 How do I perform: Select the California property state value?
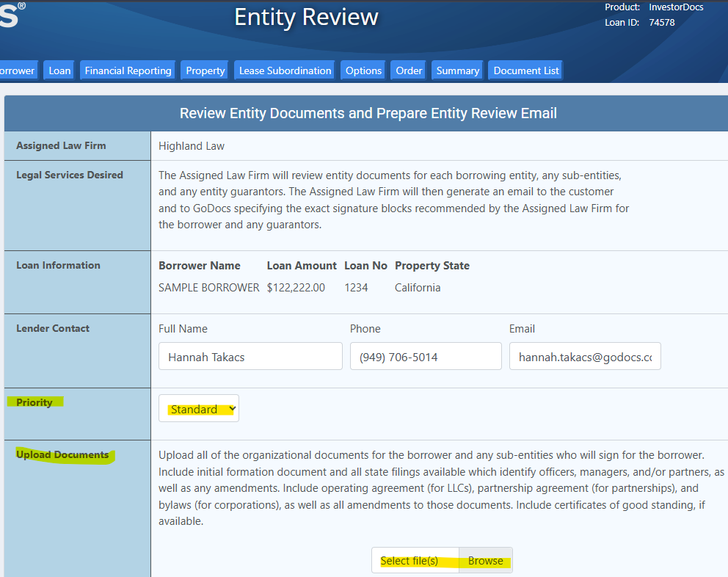(x=418, y=288)
